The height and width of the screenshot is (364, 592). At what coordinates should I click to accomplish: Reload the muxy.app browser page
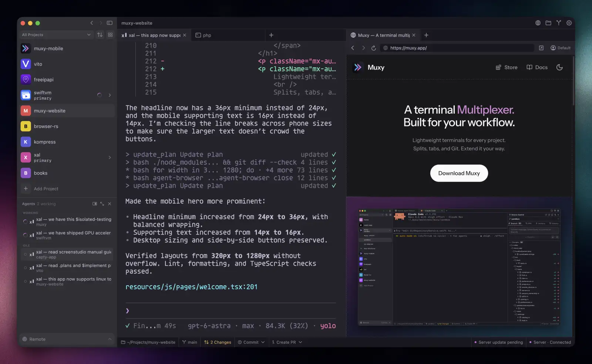[x=374, y=48]
